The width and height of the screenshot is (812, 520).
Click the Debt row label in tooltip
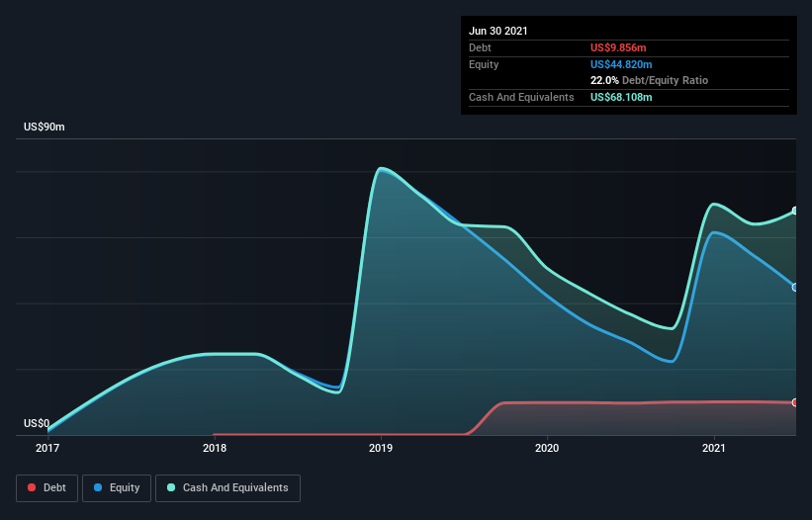click(x=480, y=47)
